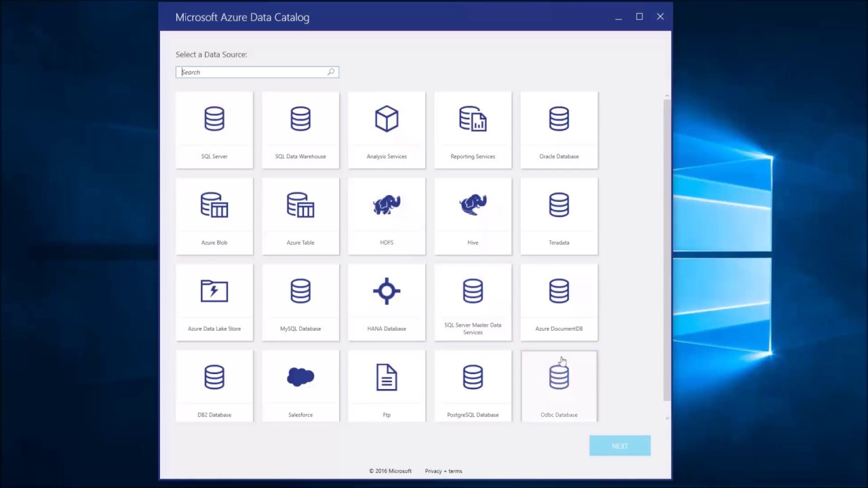Pick Ftp as the data source

pyautogui.click(x=387, y=386)
